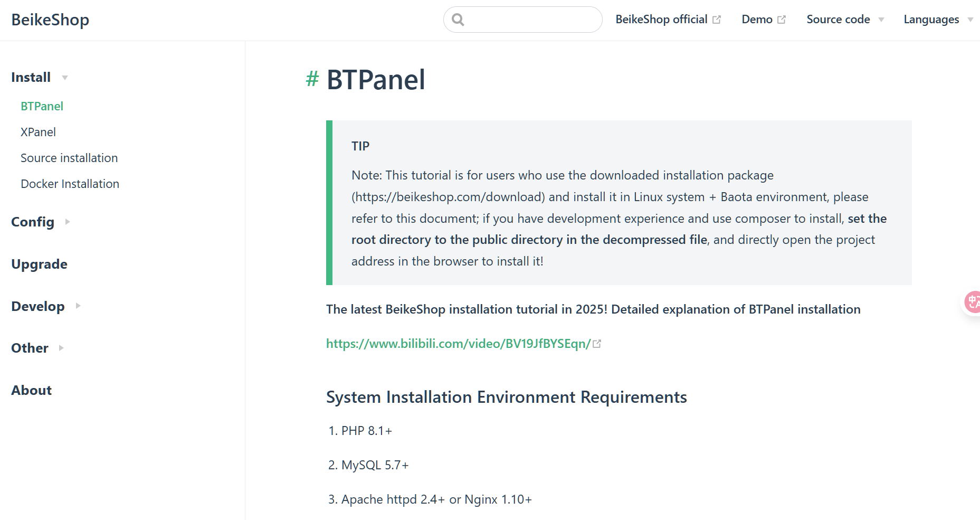Open Source installation page
This screenshot has width=980, height=520.
(x=69, y=158)
